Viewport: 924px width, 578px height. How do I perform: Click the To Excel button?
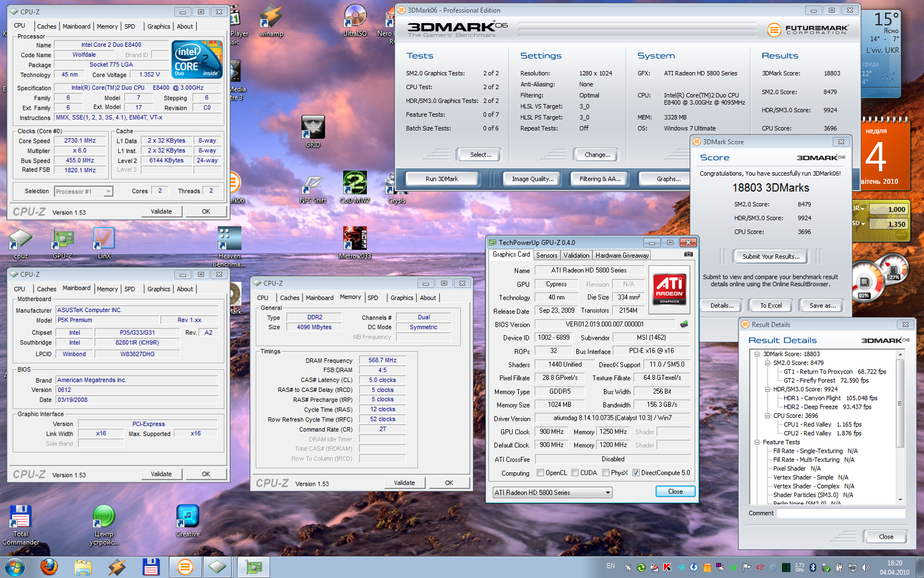pyautogui.click(x=771, y=306)
